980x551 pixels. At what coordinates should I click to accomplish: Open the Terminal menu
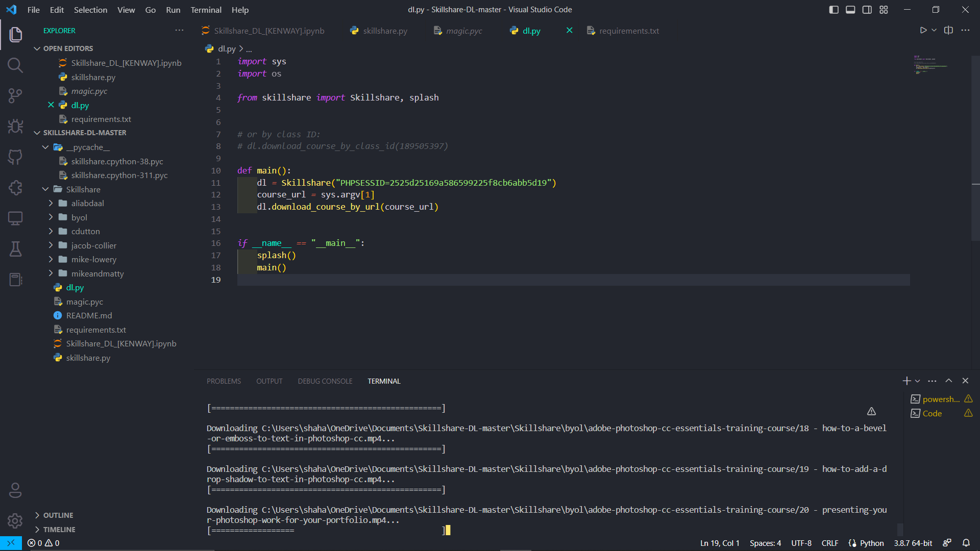pos(206,10)
